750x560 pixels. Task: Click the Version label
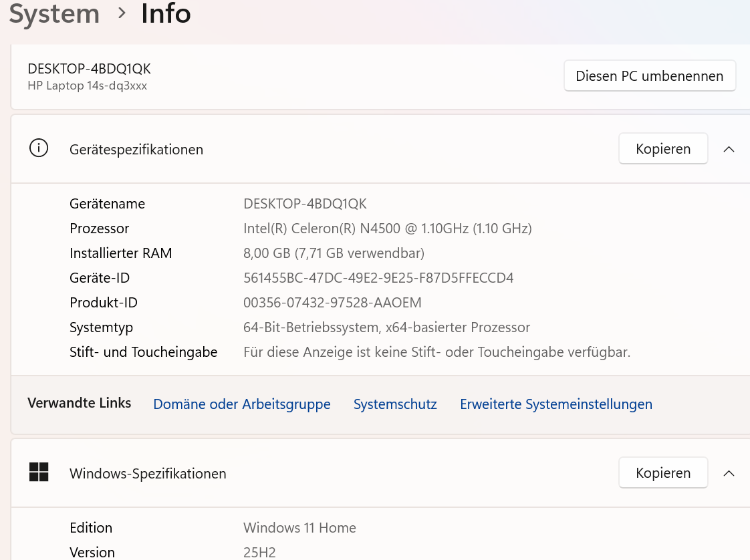(x=92, y=553)
